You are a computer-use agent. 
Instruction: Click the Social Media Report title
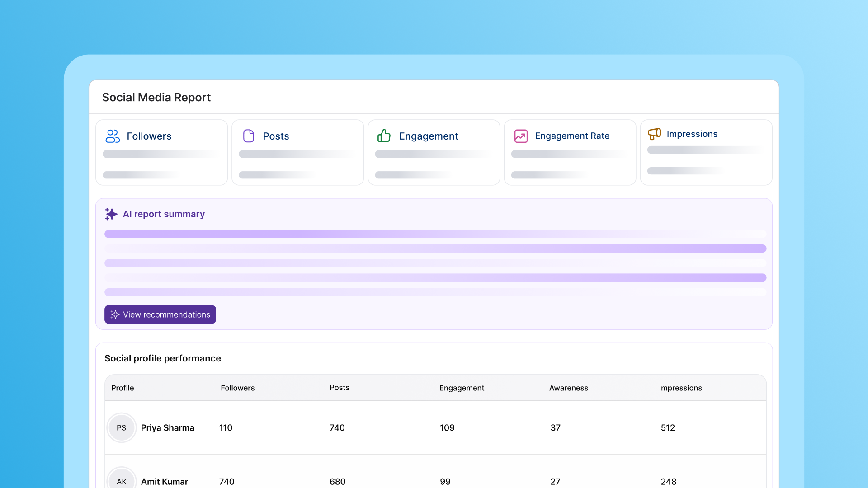point(156,97)
